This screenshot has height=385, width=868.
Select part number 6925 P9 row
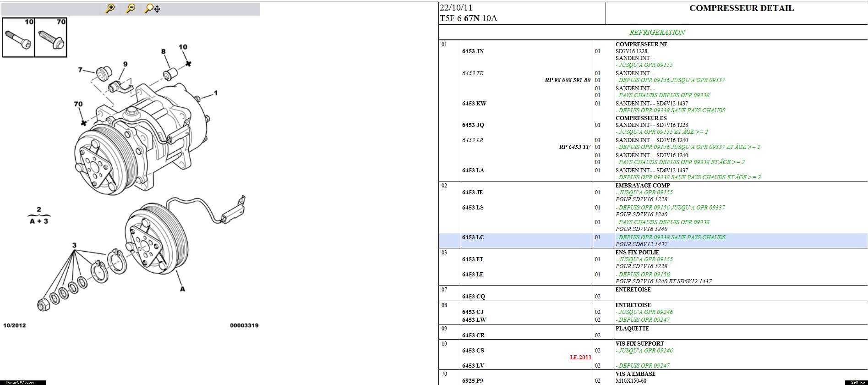pos(473,381)
